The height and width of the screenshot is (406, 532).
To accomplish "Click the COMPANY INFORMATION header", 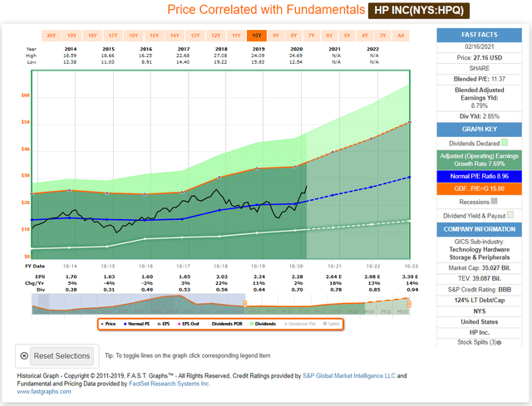I will coord(479,229).
